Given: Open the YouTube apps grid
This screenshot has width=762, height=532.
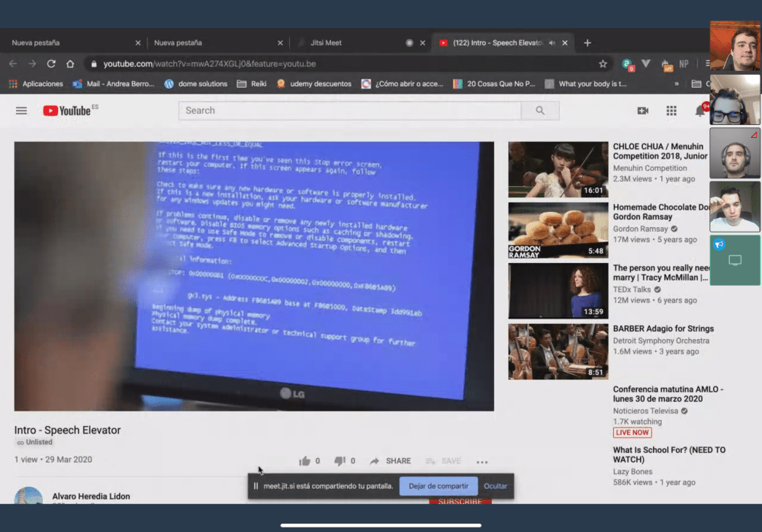Looking at the screenshot, I should [671, 111].
